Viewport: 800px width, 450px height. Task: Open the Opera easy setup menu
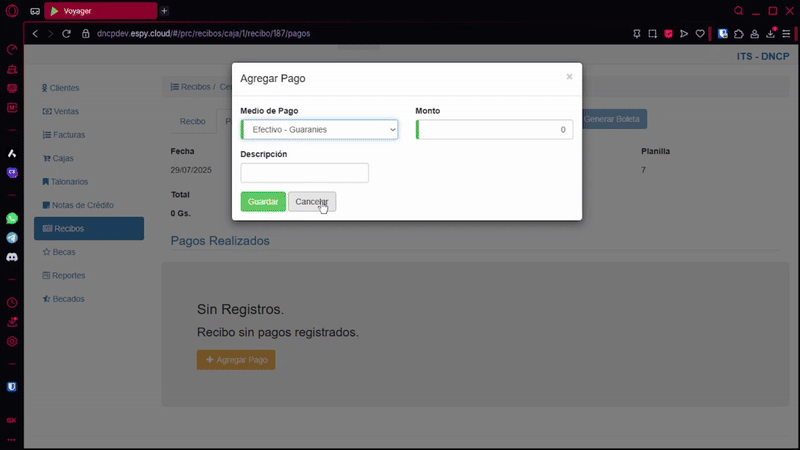787,33
